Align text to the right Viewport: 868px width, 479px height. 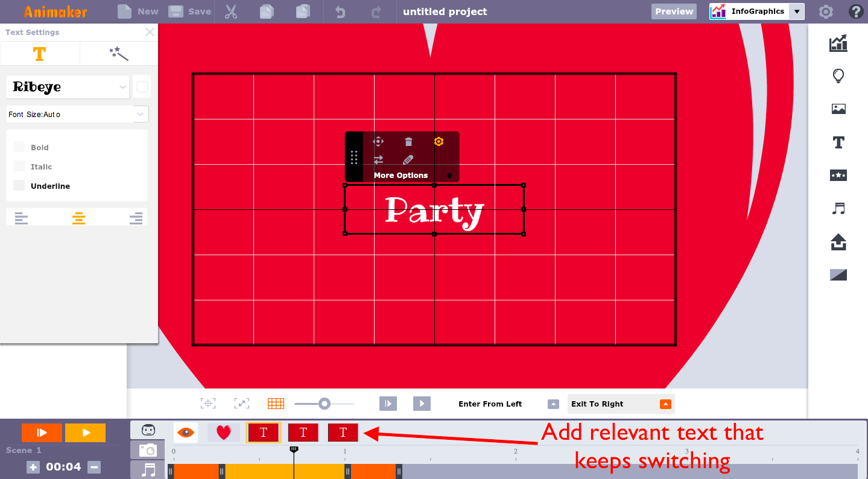[136, 218]
